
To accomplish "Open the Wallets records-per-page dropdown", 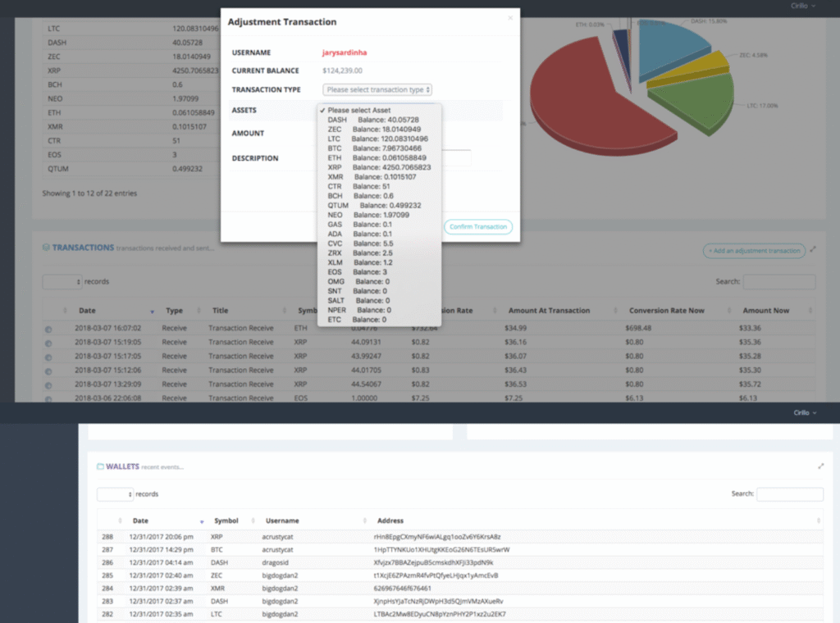I will [x=115, y=495].
